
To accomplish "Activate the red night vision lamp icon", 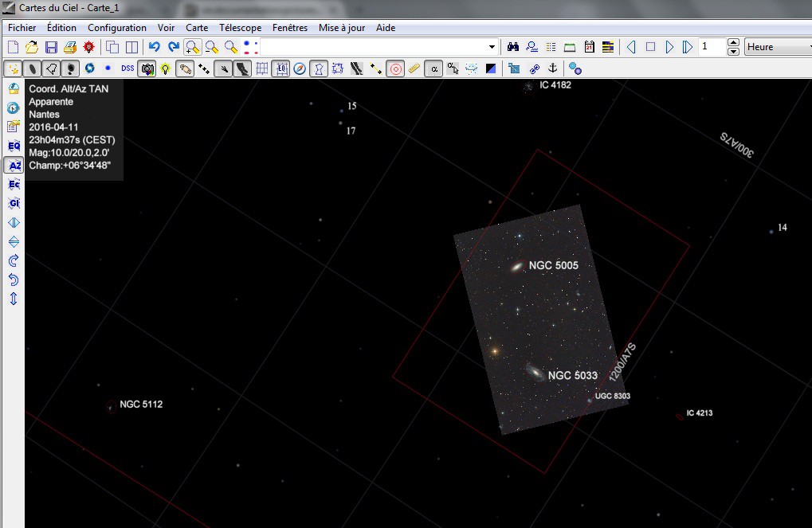I will pyautogui.click(x=89, y=47).
